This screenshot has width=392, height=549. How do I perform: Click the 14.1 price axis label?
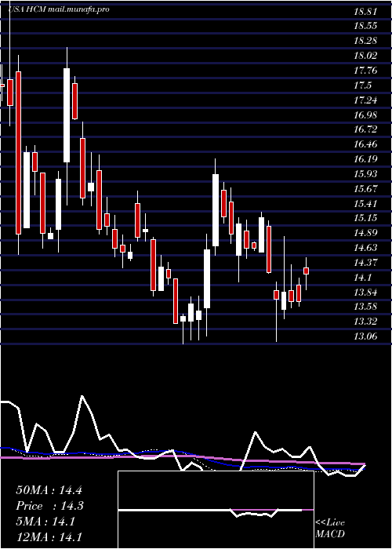click(x=362, y=278)
